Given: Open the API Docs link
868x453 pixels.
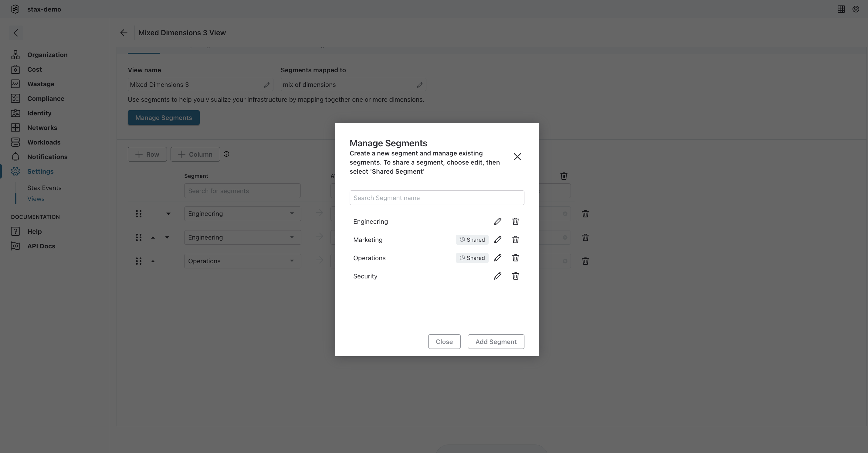Looking at the screenshot, I should point(33,246).
